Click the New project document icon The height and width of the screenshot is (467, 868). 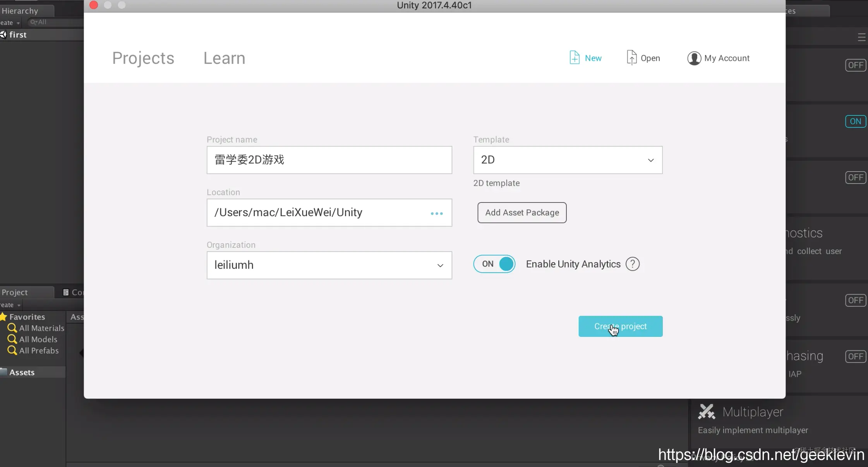tap(575, 58)
